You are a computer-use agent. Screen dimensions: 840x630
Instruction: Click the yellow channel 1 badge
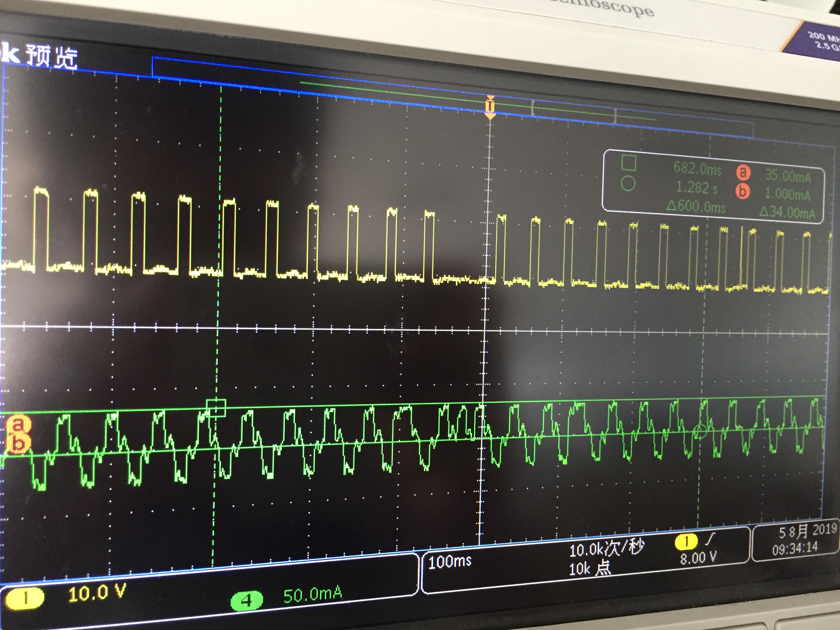tap(25, 598)
